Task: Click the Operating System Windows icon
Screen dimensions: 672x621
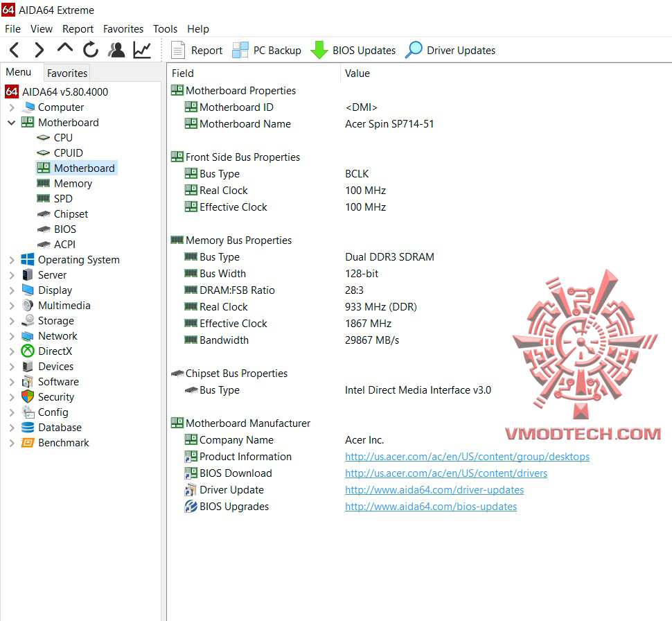Action: pyautogui.click(x=28, y=259)
